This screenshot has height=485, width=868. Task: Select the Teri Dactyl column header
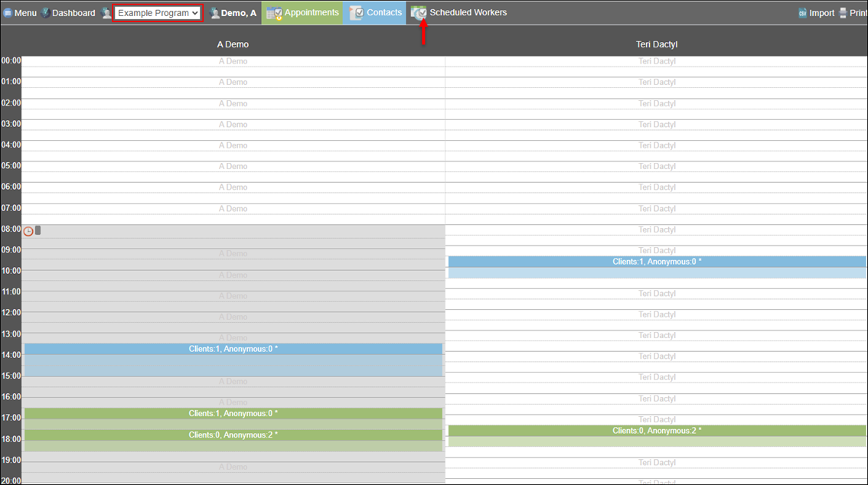[x=656, y=44]
